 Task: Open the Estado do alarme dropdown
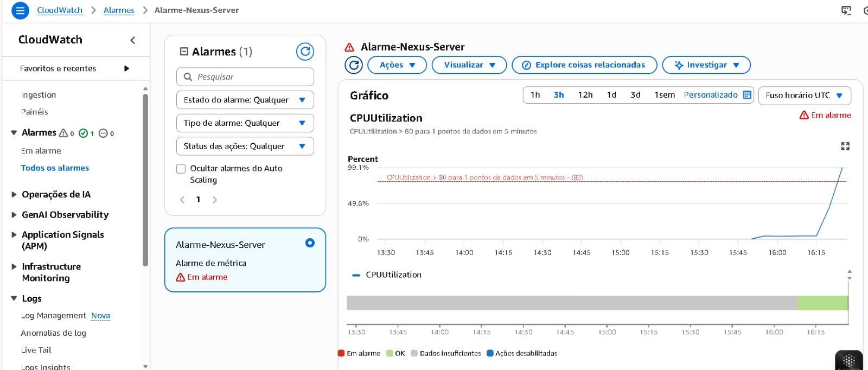245,100
